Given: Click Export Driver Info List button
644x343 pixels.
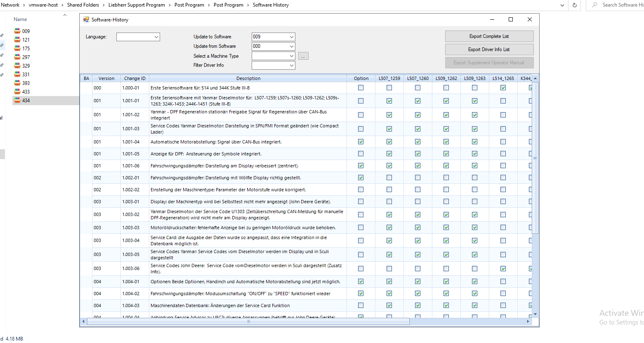Looking at the screenshot, I should (489, 49).
